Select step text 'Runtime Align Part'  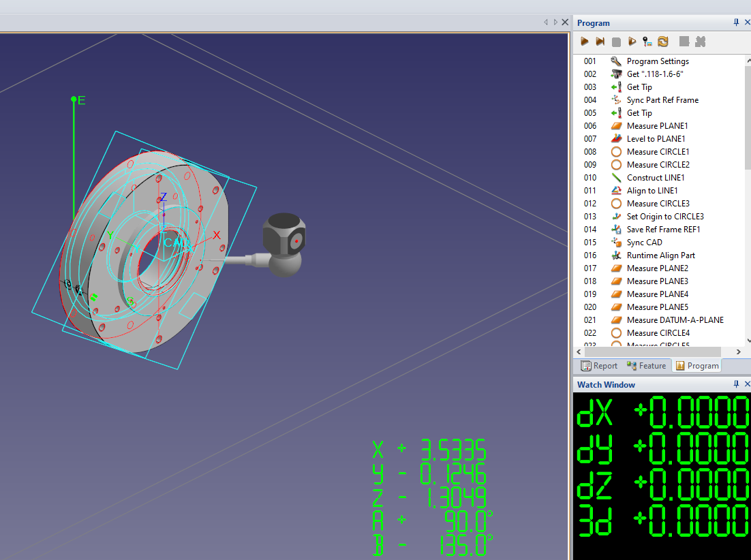(660, 255)
